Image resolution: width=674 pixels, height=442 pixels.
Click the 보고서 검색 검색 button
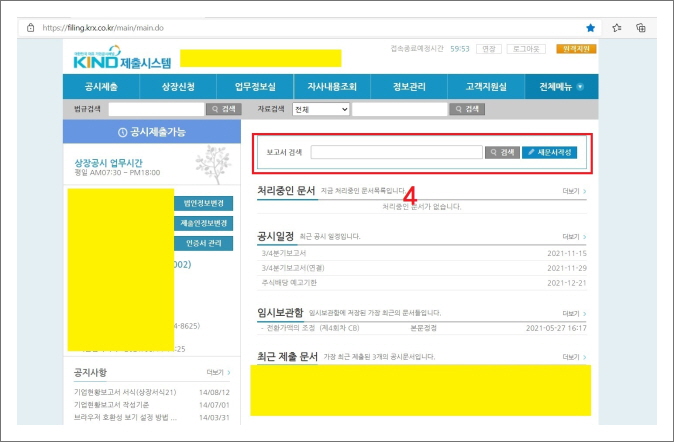click(x=502, y=152)
